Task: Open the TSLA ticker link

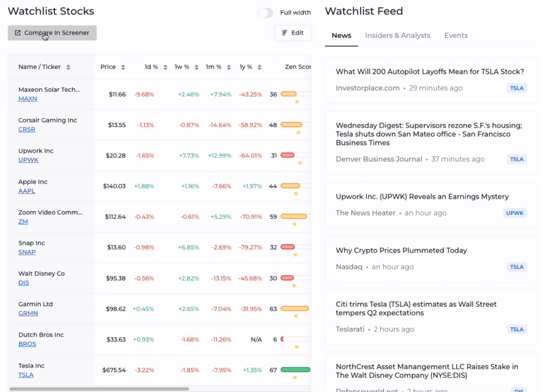Action: click(x=26, y=375)
